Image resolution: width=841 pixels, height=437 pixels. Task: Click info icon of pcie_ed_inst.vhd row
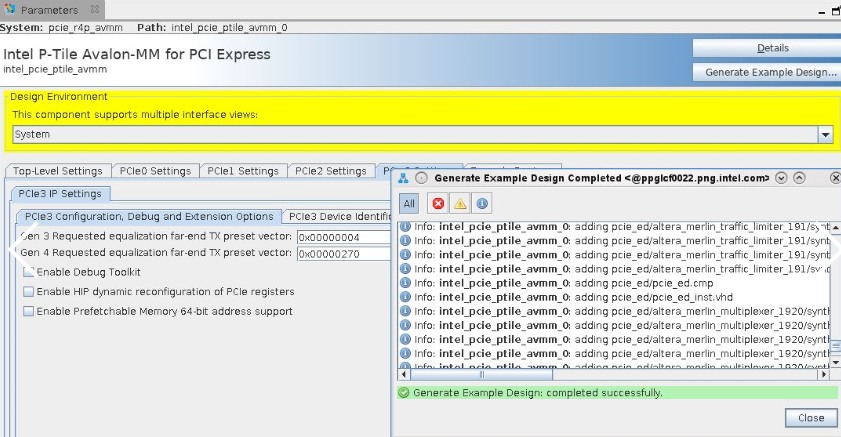[405, 297]
